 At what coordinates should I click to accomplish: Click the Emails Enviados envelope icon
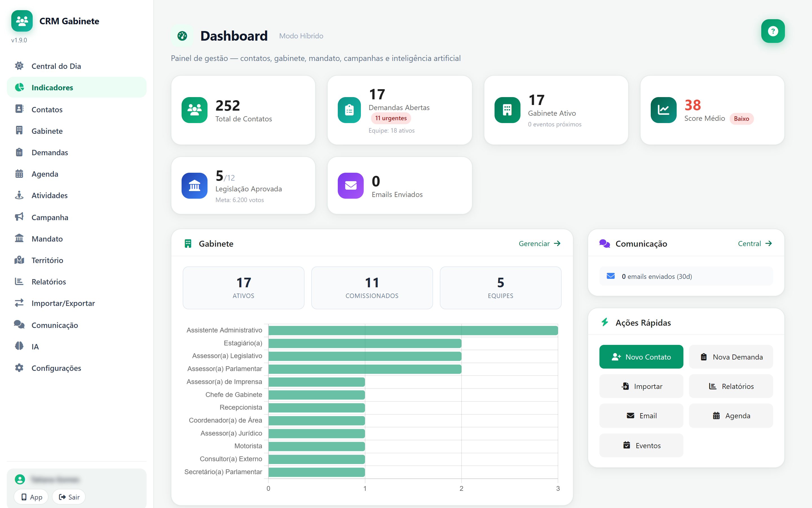point(351,185)
